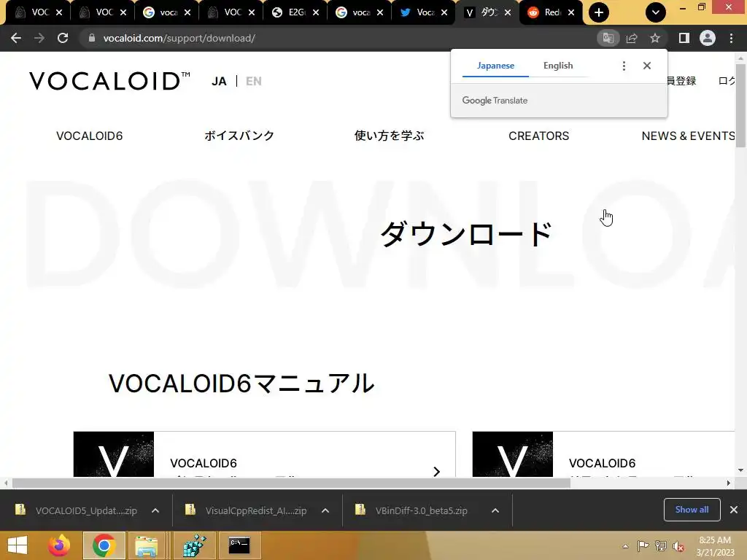This screenshot has height=560, width=747.
Task: Expand options for VisualCppRedist zip download
Action: [325, 510]
